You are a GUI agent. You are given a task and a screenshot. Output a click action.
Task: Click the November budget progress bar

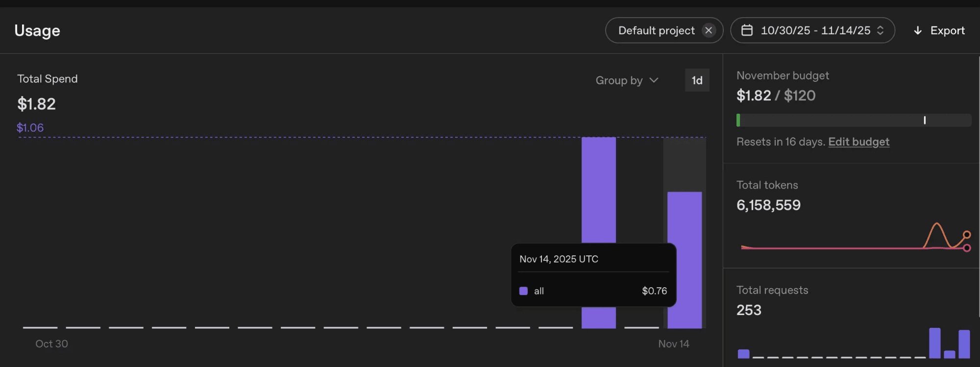coord(854,120)
